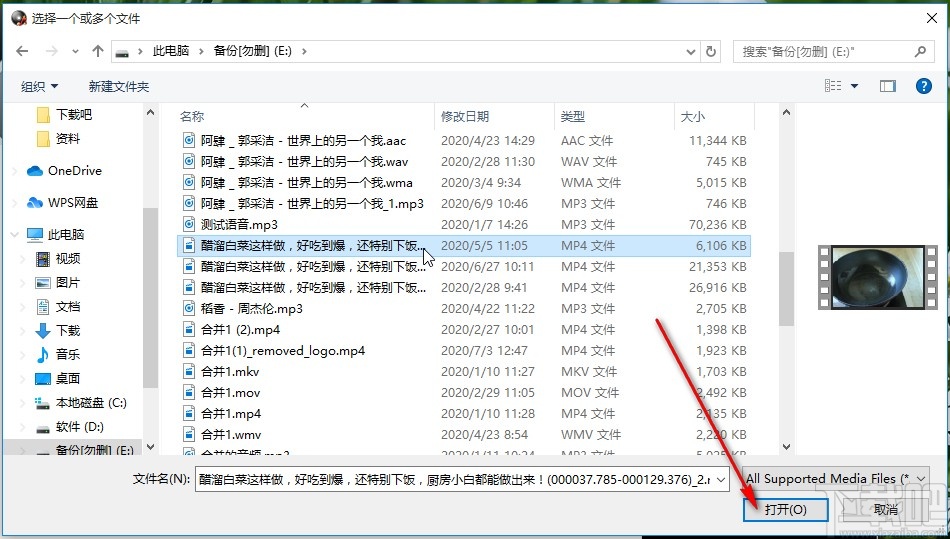Select 此电脑 in the navigation pane

56,234
